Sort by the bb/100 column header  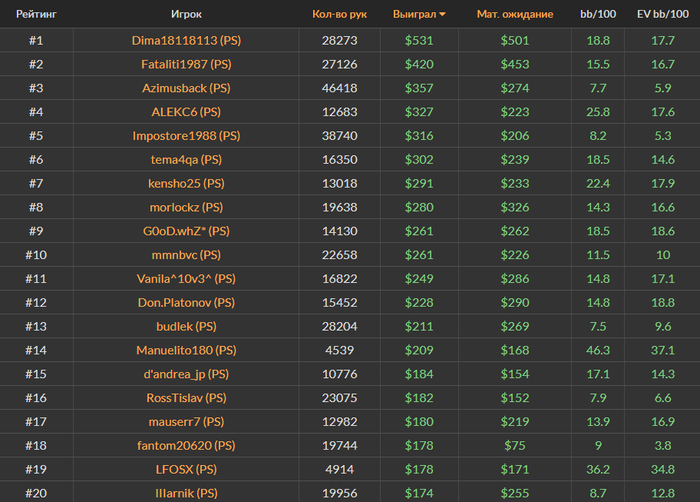point(598,15)
